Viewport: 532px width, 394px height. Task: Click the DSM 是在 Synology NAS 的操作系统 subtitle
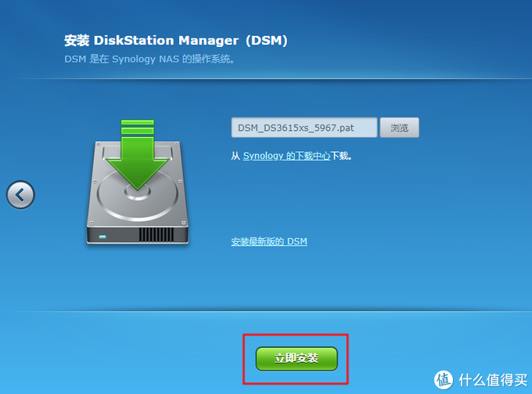(149, 59)
